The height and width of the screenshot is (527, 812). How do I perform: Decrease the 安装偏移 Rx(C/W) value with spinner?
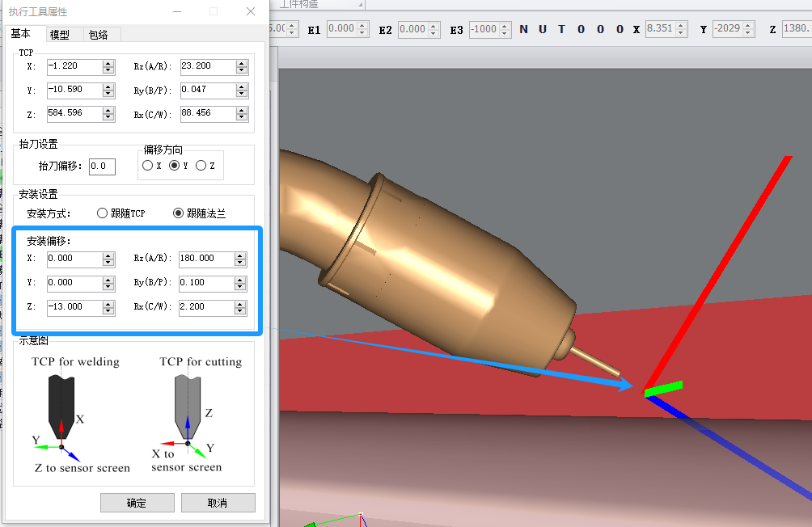pos(240,311)
